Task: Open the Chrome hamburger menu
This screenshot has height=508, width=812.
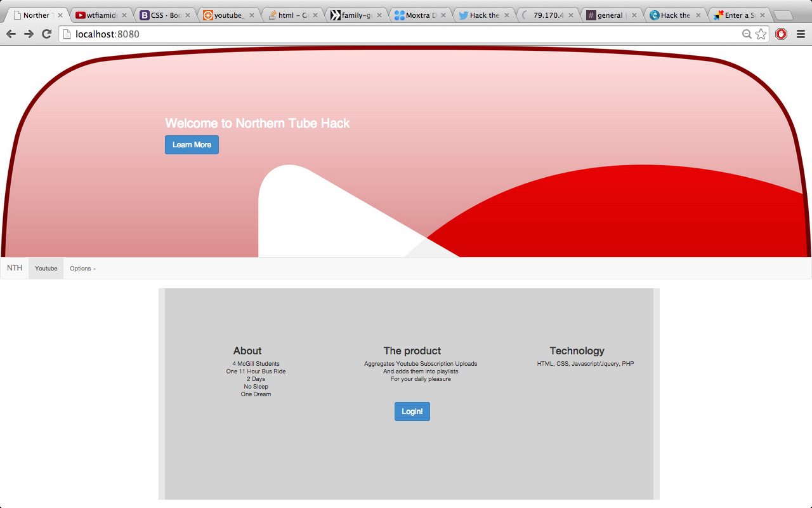Action: coord(801,34)
